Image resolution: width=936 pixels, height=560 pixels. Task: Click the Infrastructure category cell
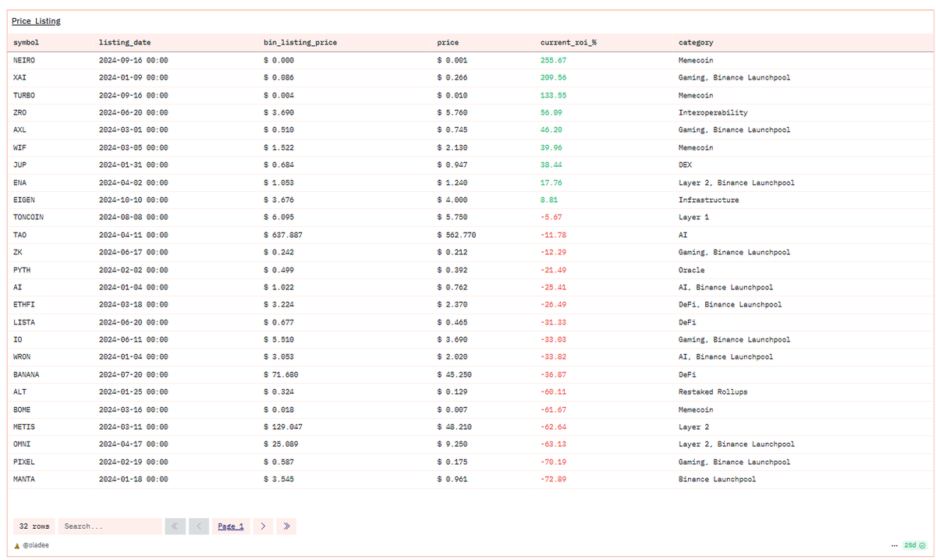[x=709, y=200]
